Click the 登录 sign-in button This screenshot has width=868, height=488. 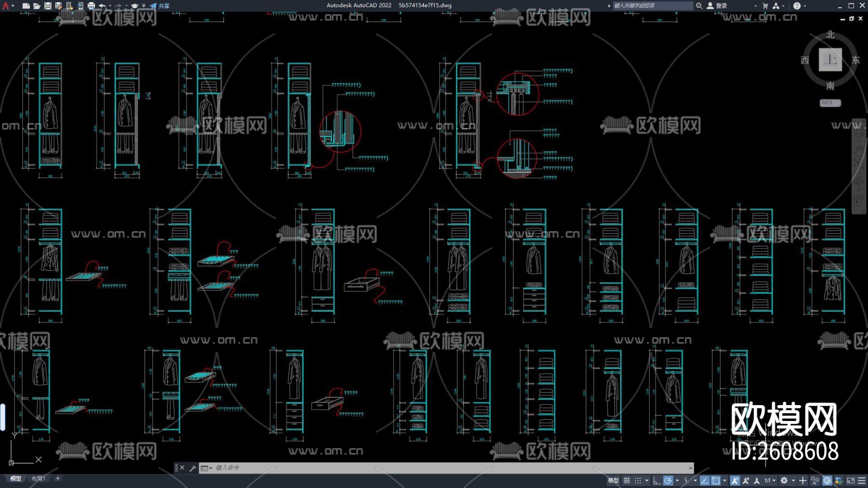pyautogui.click(x=717, y=6)
